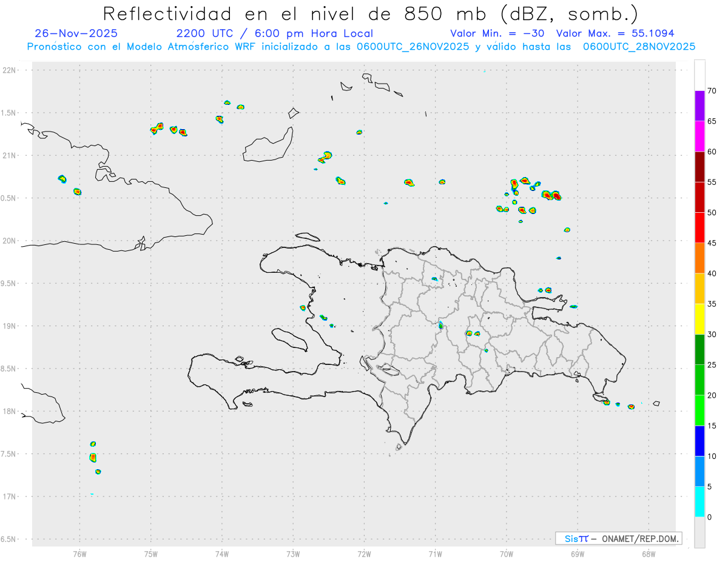Click the magenta 60-65 dBZ color band
This screenshot has width=728, height=562.
click(x=699, y=136)
